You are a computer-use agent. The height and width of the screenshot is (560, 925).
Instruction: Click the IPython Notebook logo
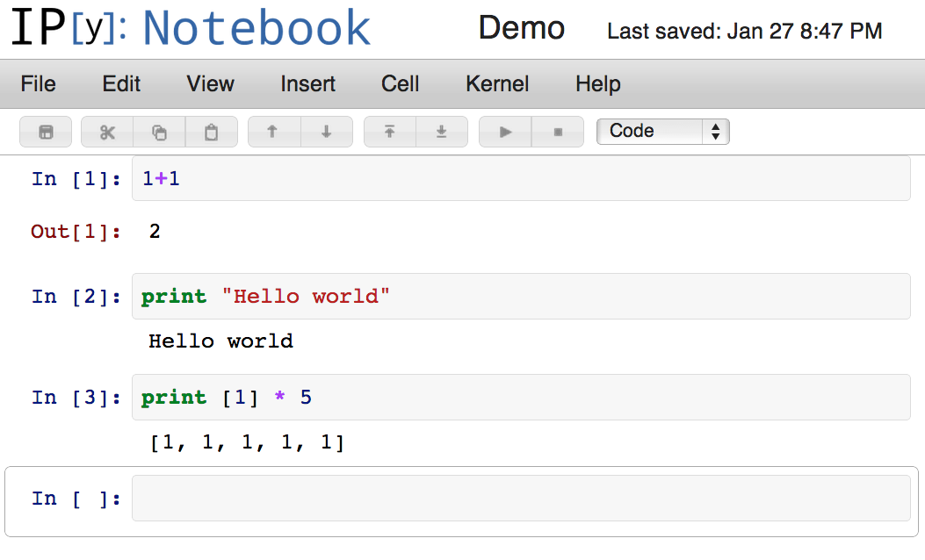click(191, 28)
